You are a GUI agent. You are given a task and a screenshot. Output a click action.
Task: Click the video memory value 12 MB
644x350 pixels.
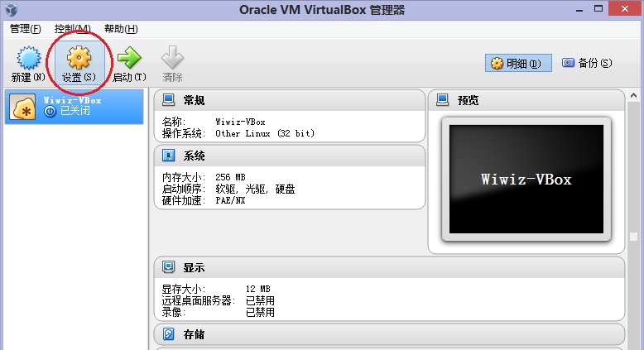coord(258,289)
